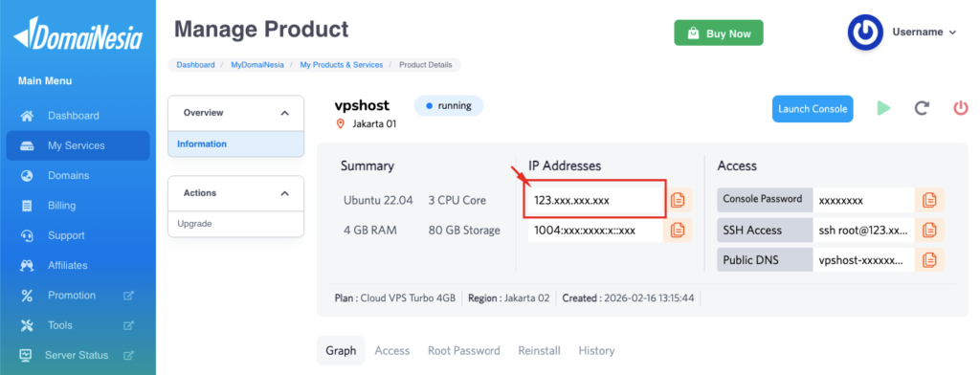
Task: Copy the Public DNS value
Action: (x=929, y=259)
